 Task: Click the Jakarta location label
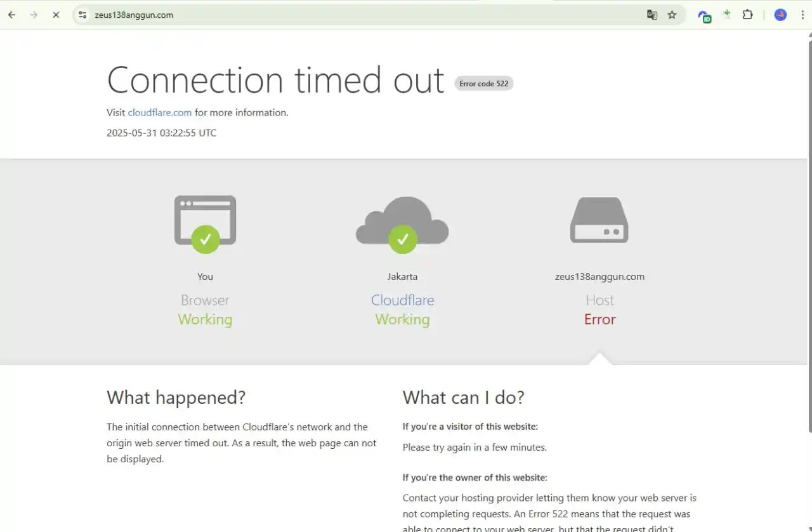click(403, 277)
